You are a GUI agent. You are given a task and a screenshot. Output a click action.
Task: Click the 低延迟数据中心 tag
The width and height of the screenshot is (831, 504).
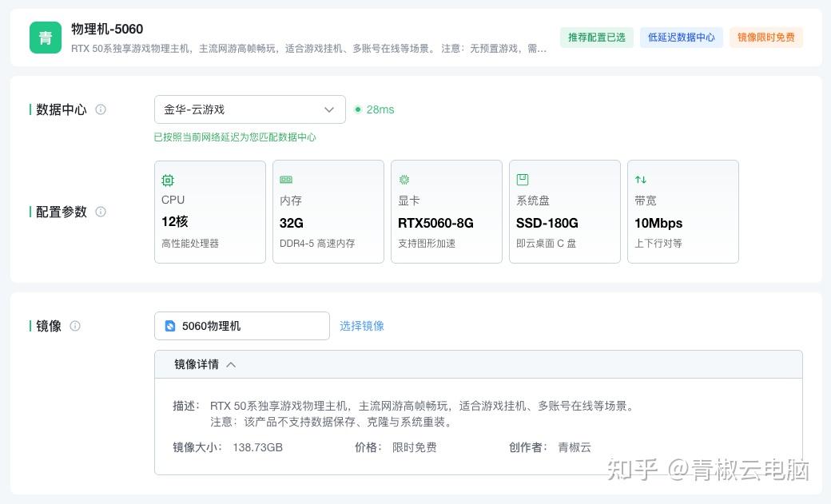click(681, 38)
